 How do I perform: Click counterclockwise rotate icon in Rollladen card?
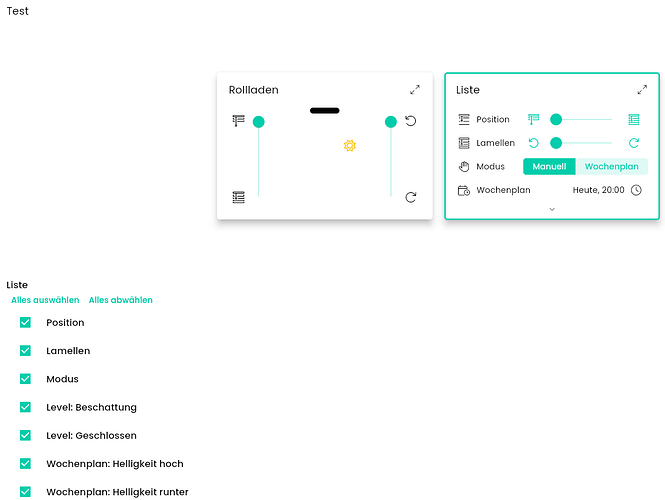tap(411, 121)
